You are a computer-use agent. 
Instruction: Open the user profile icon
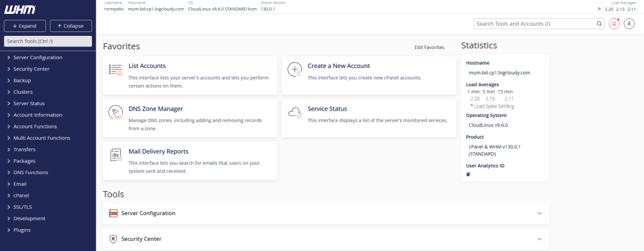click(629, 24)
